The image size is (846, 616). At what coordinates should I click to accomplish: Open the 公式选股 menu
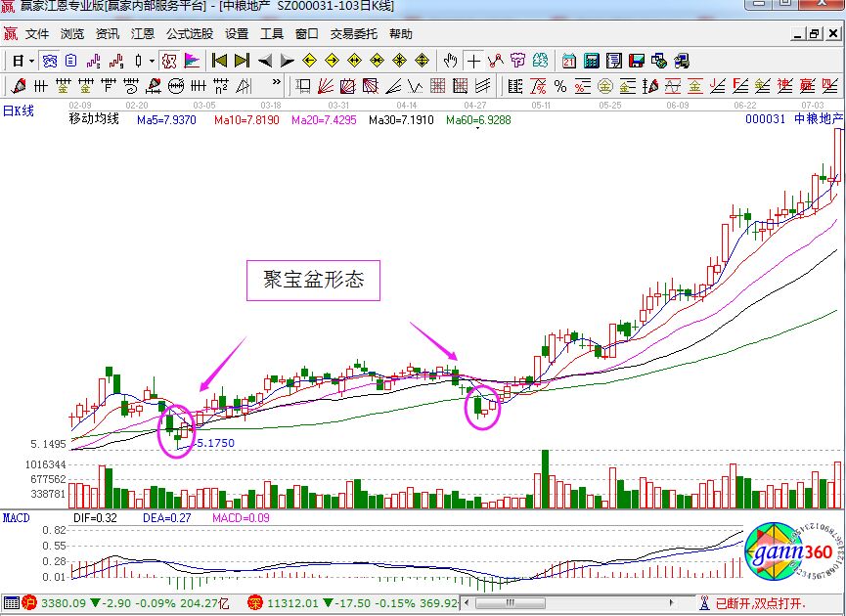[190, 34]
